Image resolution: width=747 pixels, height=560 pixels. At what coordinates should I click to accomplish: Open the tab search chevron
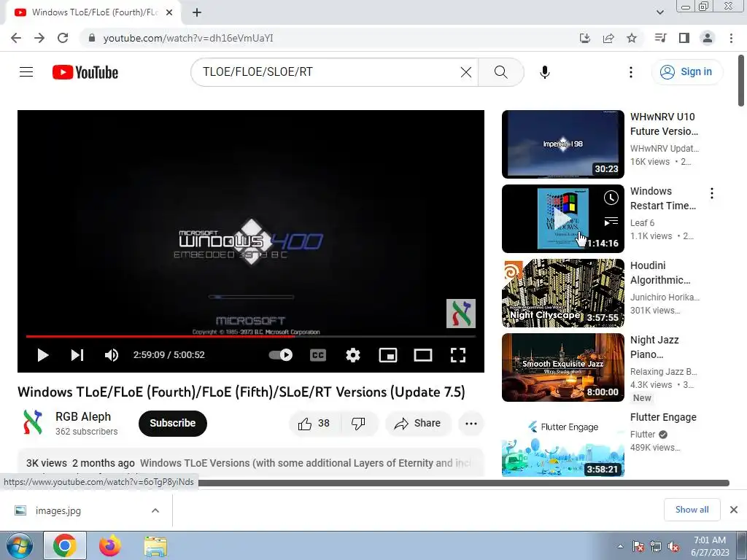pos(659,12)
